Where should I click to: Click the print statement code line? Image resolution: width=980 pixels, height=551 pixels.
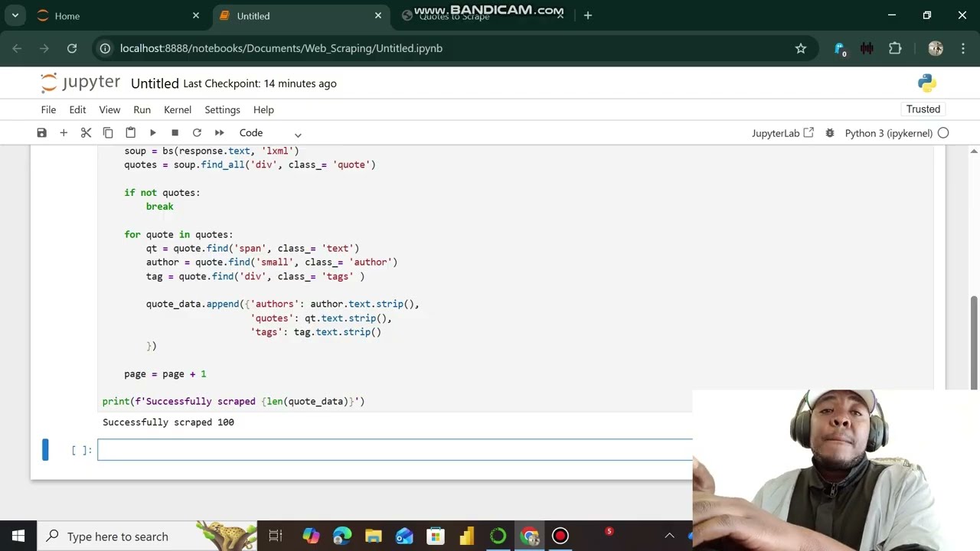[234, 402]
